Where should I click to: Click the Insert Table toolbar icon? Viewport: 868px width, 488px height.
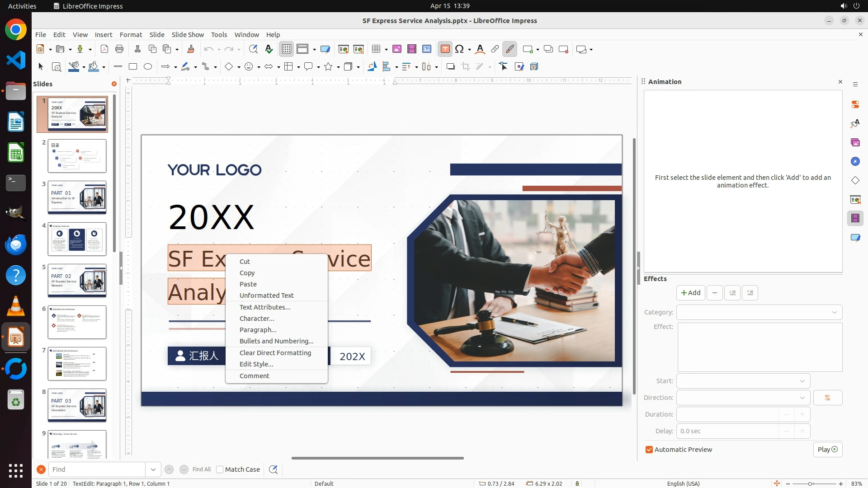click(x=376, y=49)
